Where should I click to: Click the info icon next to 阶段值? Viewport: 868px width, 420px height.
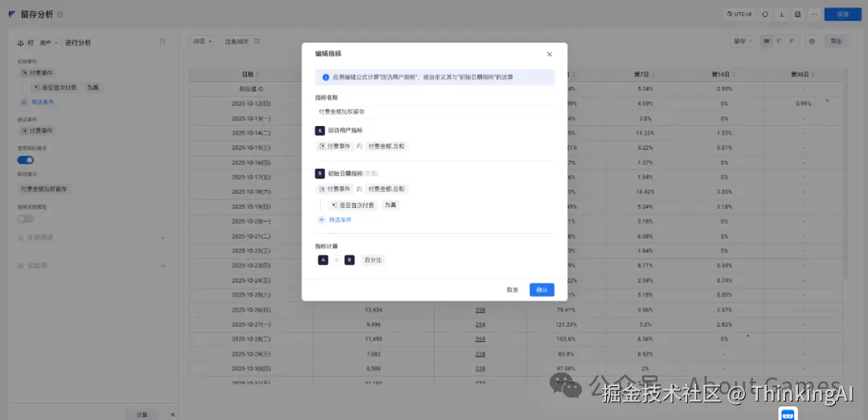[x=260, y=88]
